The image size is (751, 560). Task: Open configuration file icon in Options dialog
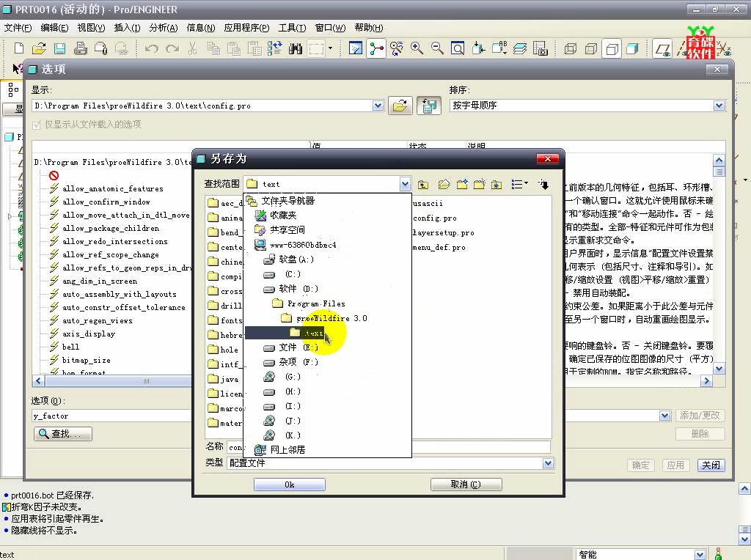[400, 106]
